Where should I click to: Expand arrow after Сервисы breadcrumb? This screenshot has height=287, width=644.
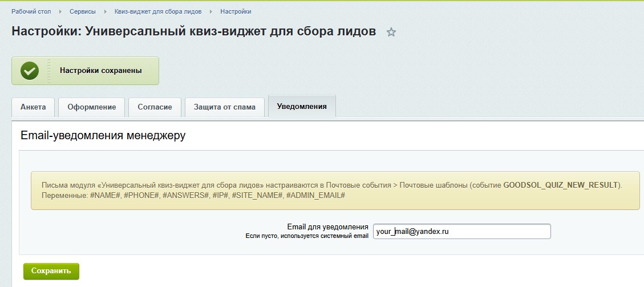pos(105,11)
